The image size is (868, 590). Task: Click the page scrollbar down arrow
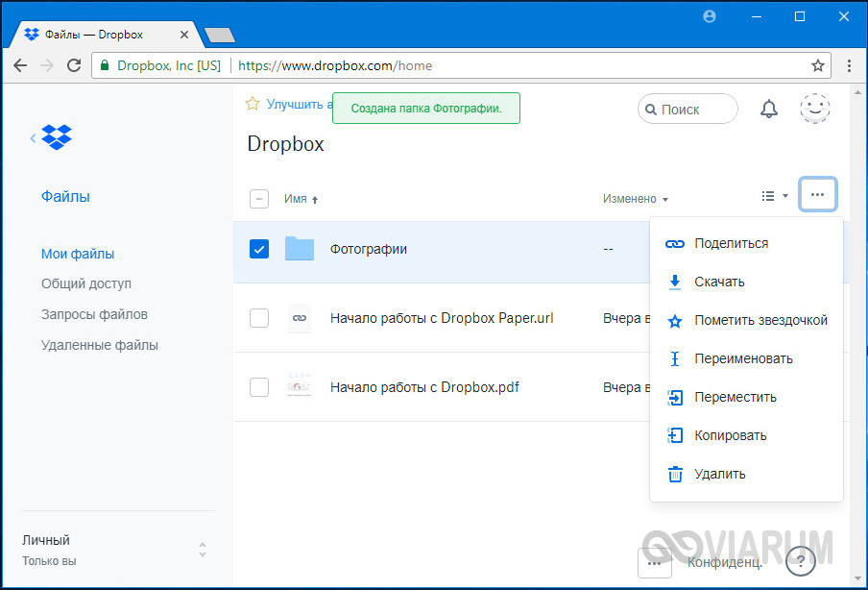(x=858, y=578)
